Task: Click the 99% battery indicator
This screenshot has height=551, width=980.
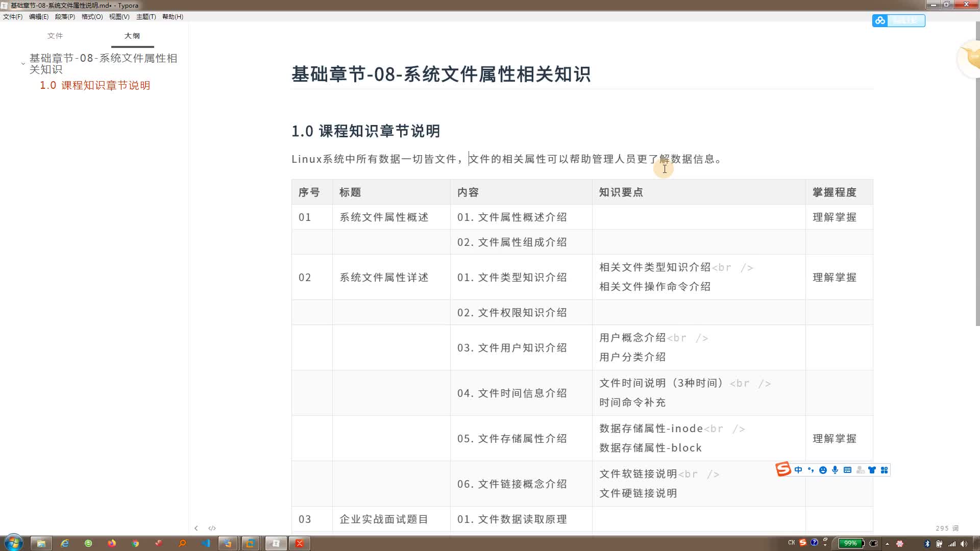Action: pos(851,543)
